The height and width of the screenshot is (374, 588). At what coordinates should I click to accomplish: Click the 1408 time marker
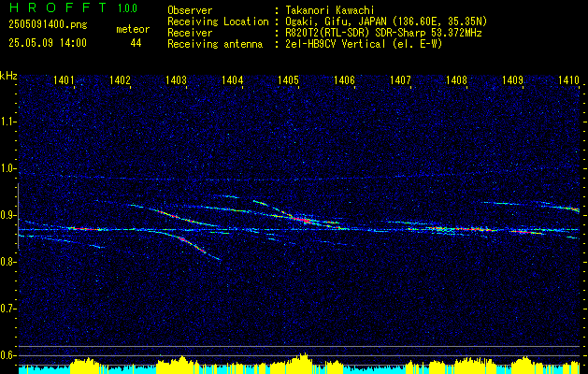click(x=456, y=79)
